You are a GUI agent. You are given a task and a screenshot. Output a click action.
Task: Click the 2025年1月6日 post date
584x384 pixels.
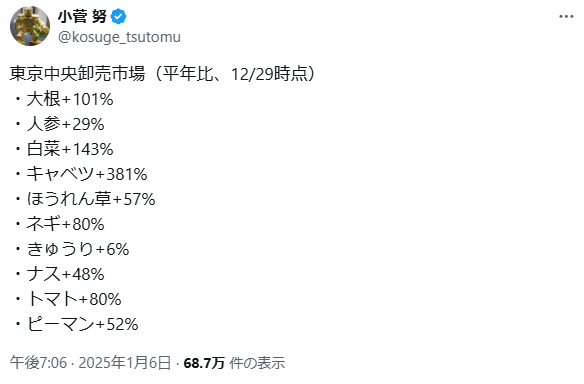point(124,363)
